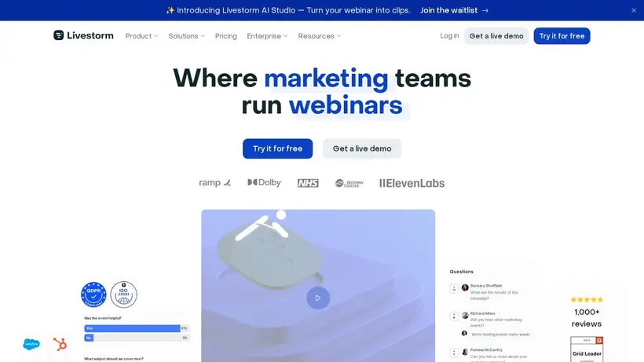The width and height of the screenshot is (644, 362).
Task: Expand the Resources menu
Action: tap(320, 36)
